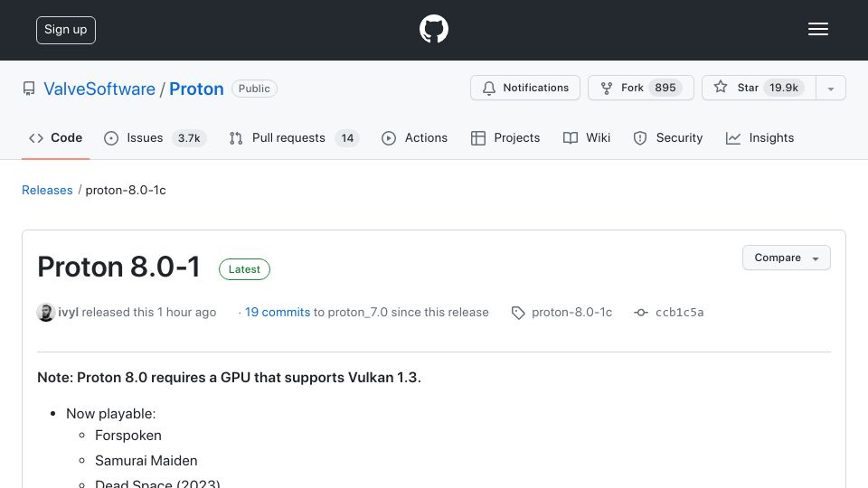Click ivyl's avatar image
Image resolution: width=868 pixels, height=488 pixels.
pyautogui.click(x=46, y=313)
